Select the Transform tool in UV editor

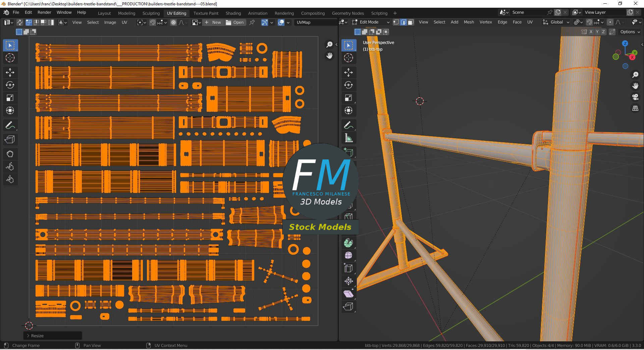[10, 110]
